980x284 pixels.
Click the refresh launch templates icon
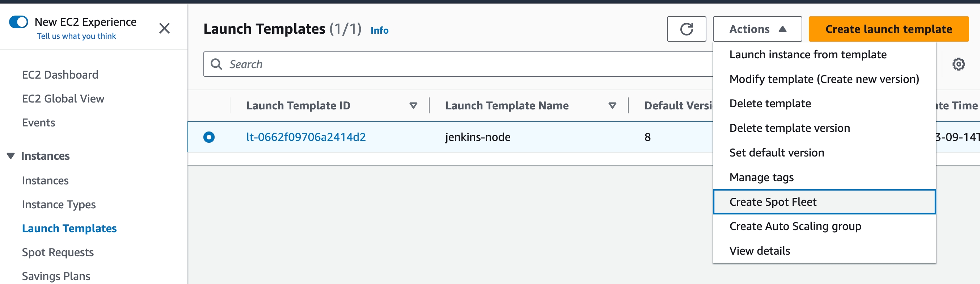pyautogui.click(x=686, y=29)
